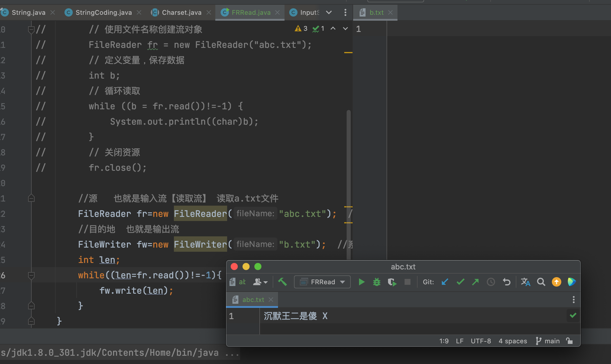The image size is (611, 364).
Task: Click the green Run button
Action: (x=361, y=282)
